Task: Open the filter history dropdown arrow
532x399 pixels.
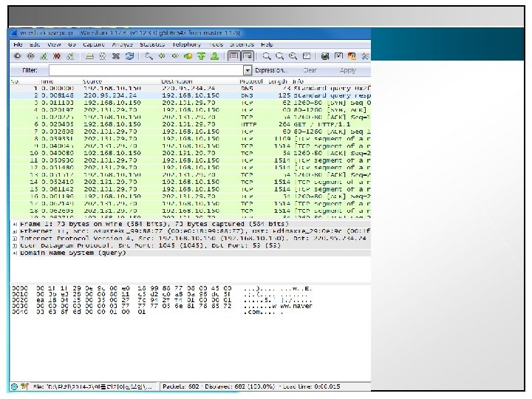Action: [x=248, y=70]
